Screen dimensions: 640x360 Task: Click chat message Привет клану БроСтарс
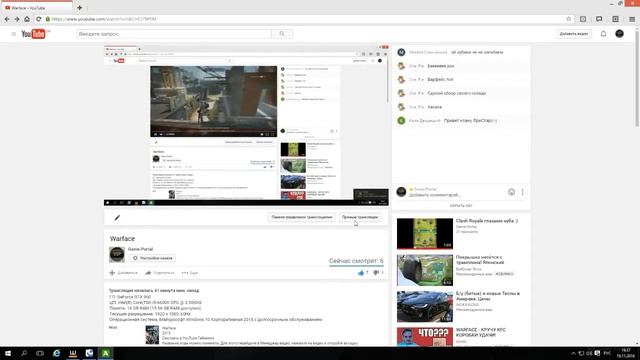(470, 120)
